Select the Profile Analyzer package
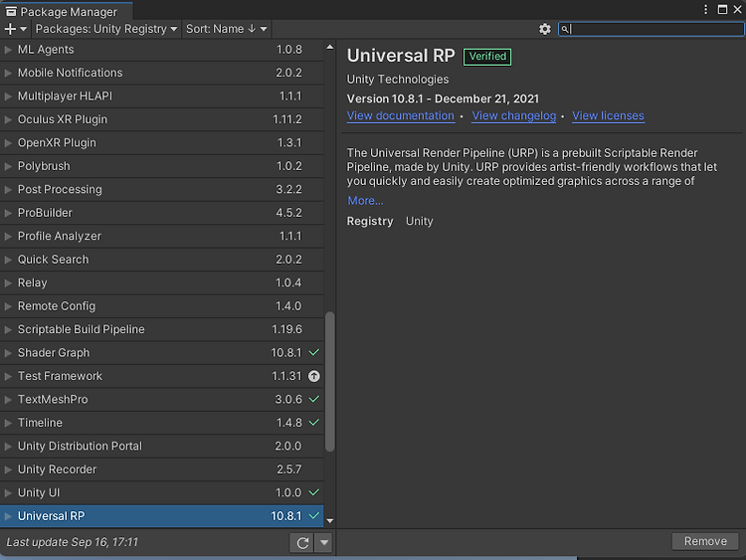The image size is (746, 560). pyautogui.click(x=161, y=236)
